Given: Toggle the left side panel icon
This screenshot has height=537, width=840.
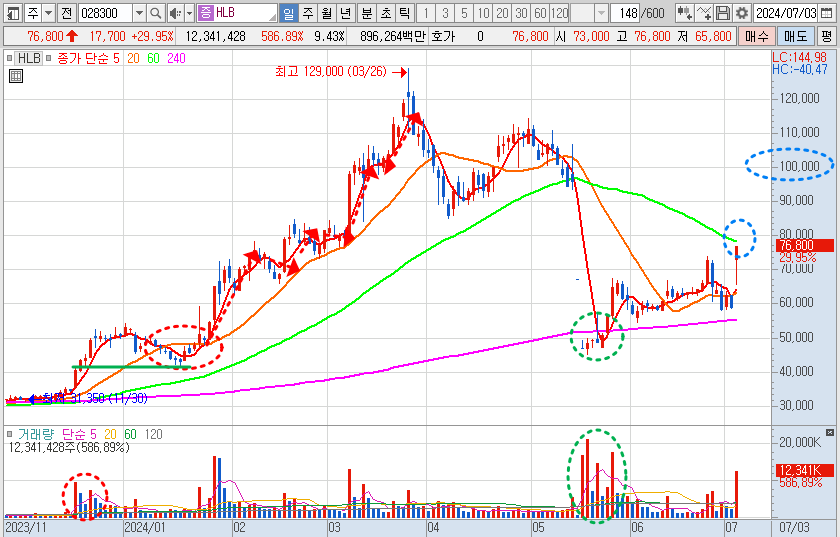Looking at the screenshot, I should (x=13, y=13).
